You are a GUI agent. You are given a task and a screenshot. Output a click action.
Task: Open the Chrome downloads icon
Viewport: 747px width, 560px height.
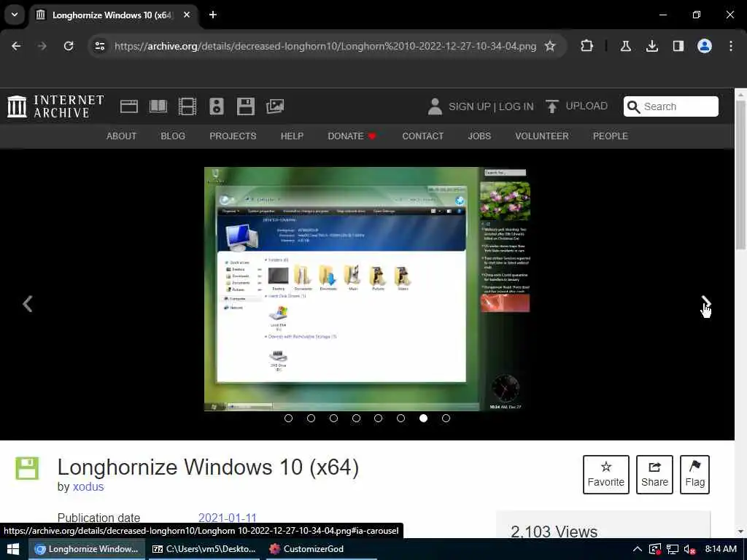[x=651, y=46]
